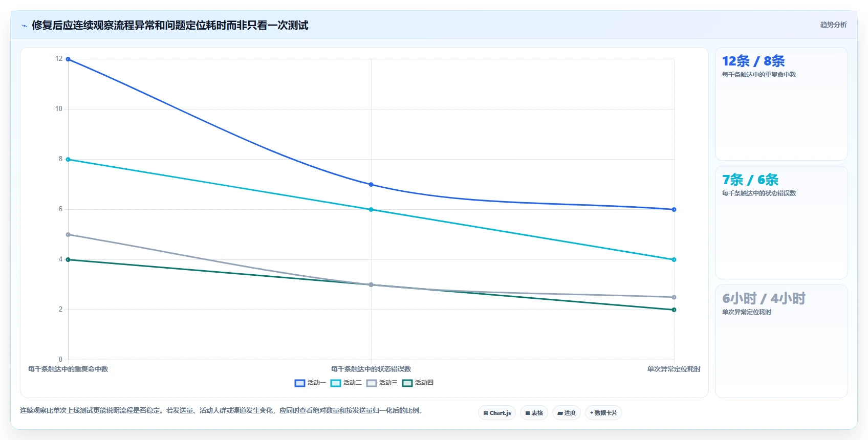Click the 进度 chip
This screenshot has height=440, width=868.
(x=567, y=413)
